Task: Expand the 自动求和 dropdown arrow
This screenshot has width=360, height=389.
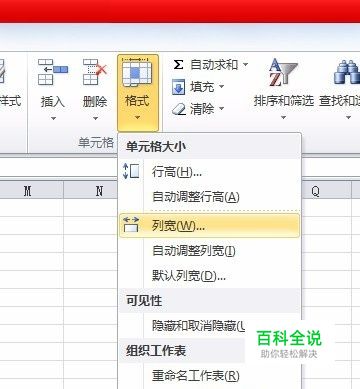Action: coord(246,64)
